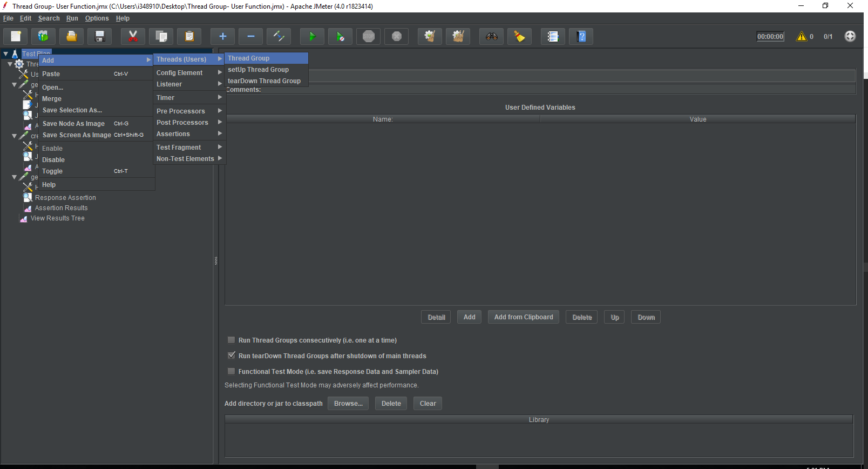Viewport: 868px width, 469px height.
Task: Click Save Selection As... menu entry
Action: (x=97, y=110)
